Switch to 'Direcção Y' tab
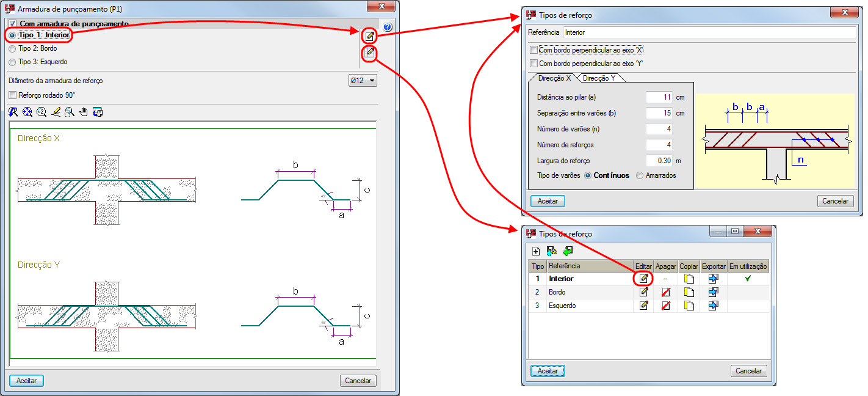868x396 pixels. click(599, 78)
